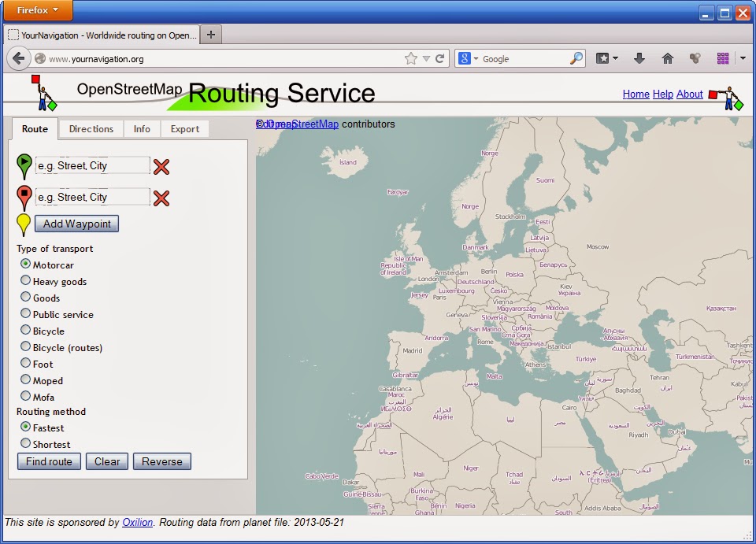Reload the page with the refresh icon
The image size is (756, 544).
point(439,59)
